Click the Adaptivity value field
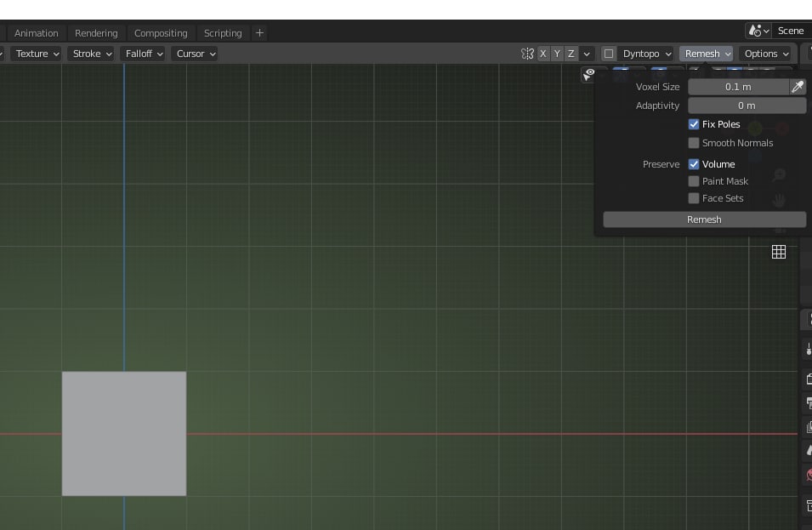812x530 pixels. click(747, 105)
